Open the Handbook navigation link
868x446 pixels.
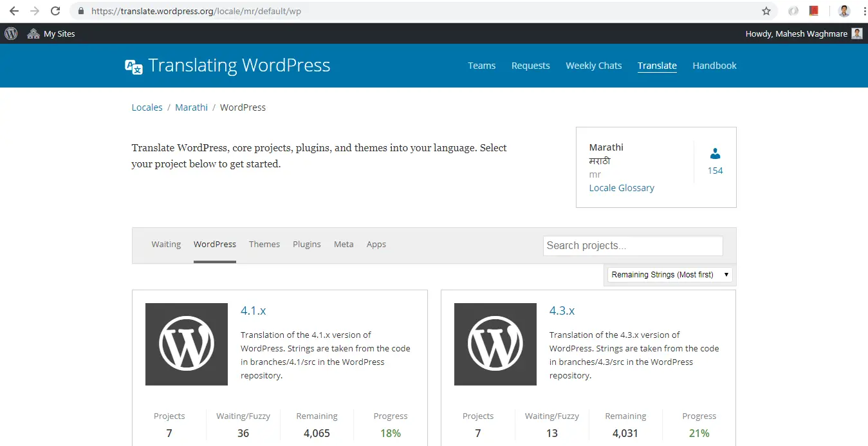click(x=714, y=66)
